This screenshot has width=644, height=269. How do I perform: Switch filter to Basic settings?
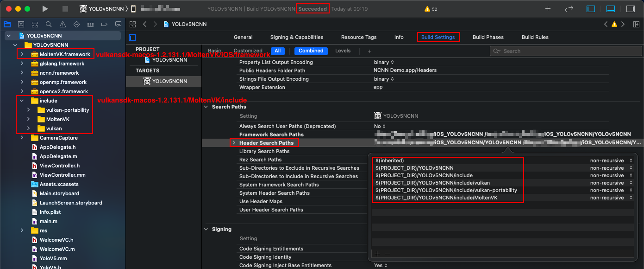(x=214, y=51)
